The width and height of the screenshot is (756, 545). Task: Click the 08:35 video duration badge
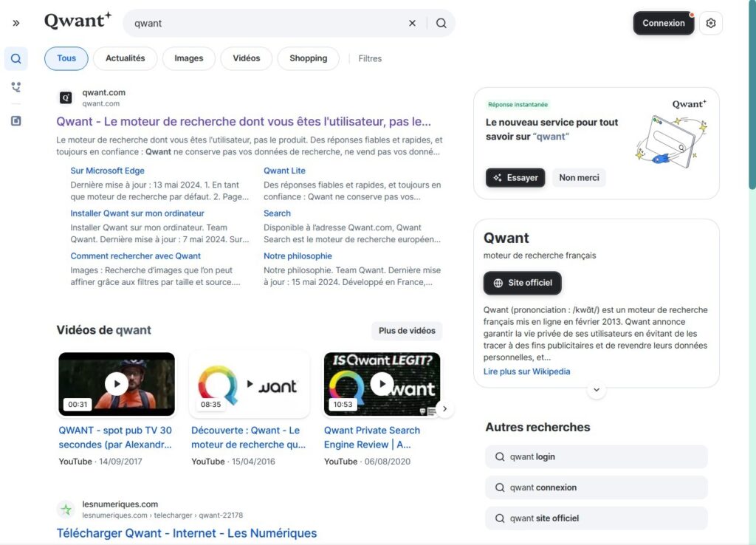[210, 405]
